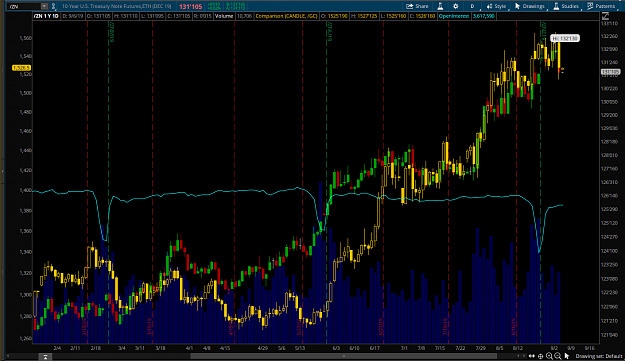Click the 10-Year U.S. Treasury Note Futures title
The image size is (625, 361).
click(x=116, y=6)
